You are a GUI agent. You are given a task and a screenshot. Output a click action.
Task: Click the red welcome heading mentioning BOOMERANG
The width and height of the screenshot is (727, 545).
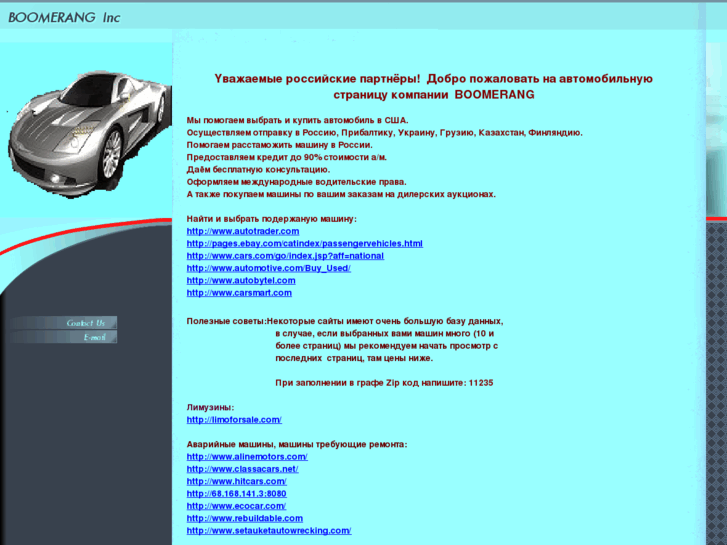[434, 87]
